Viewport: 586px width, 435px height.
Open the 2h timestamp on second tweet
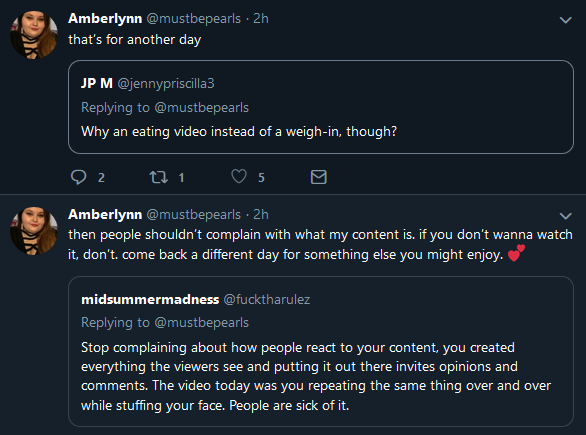click(261, 215)
